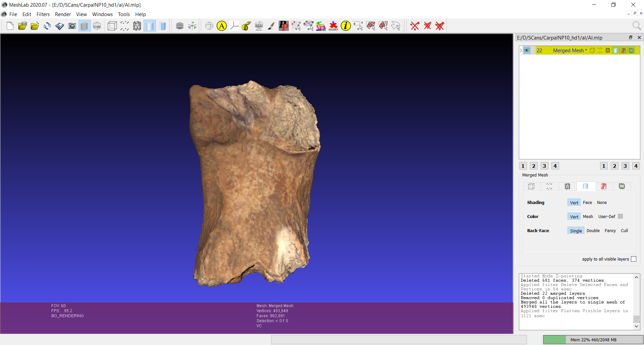
Task: Click the Reload mesh icon
Action: pyautogui.click(x=47, y=26)
